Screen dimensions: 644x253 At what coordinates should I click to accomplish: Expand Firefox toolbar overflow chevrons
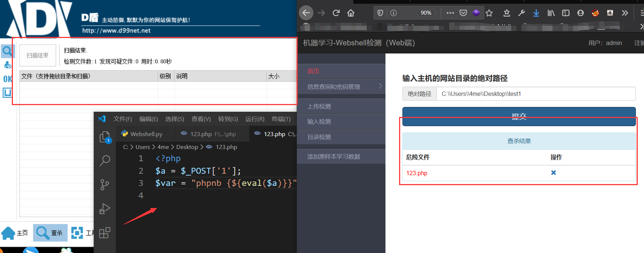[625, 13]
